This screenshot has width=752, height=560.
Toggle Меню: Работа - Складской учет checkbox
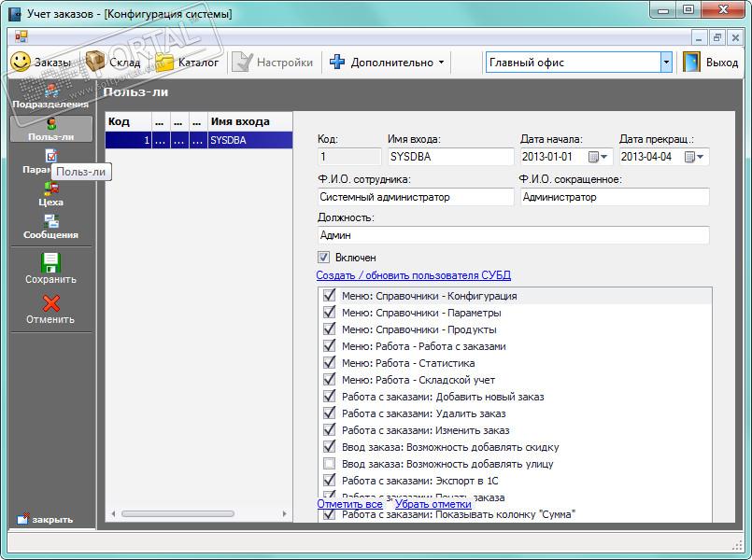(330, 380)
